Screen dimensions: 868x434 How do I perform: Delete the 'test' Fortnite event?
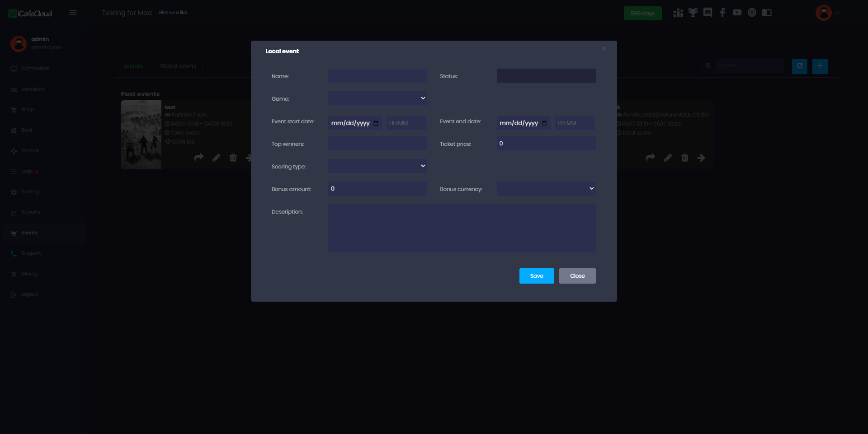click(x=233, y=158)
